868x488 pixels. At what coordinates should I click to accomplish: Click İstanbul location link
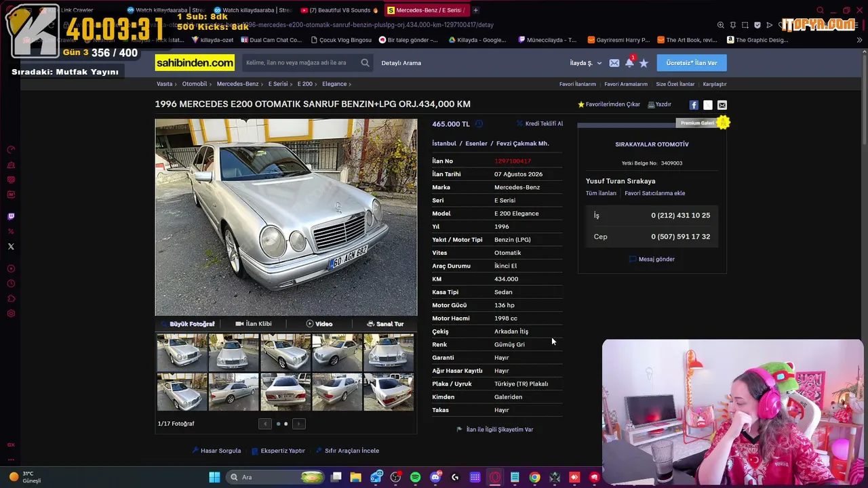pyautogui.click(x=444, y=144)
